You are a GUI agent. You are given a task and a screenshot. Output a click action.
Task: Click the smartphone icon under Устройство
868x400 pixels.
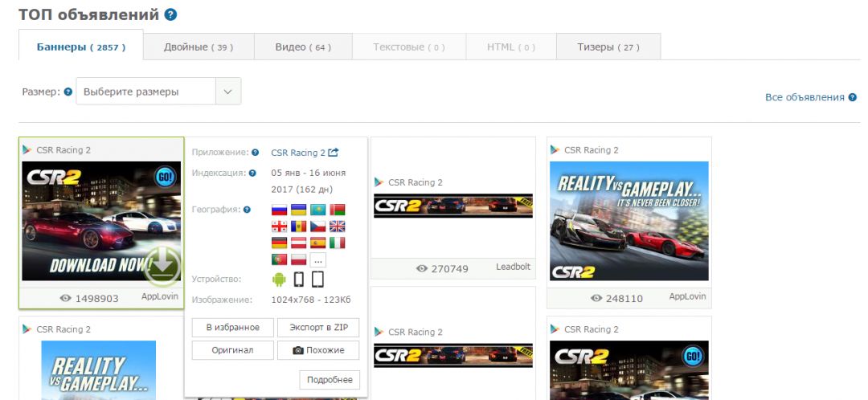[298, 280]
